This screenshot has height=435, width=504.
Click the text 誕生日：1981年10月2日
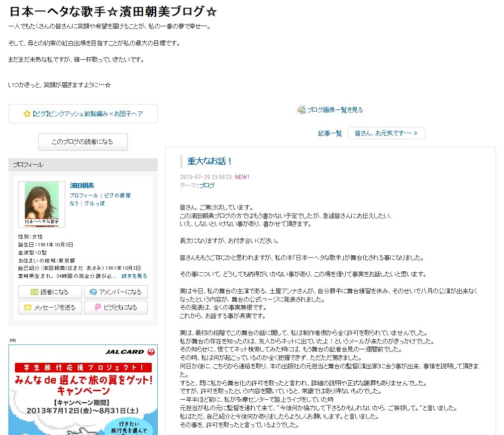pyautogui.click(x=46, y=245)
